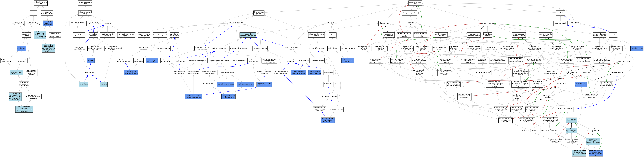Click 'proximal/distal pattern formation' node
Screen dimensions: 644x157
point(314,73)
